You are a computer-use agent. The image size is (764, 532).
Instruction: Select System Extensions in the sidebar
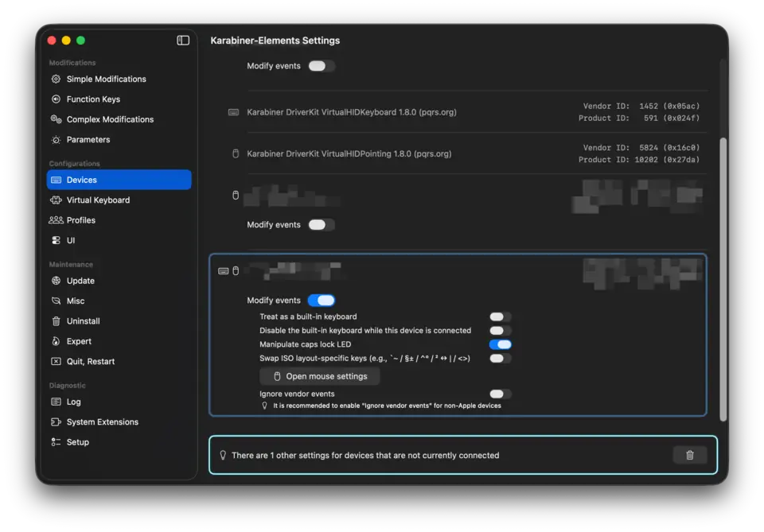[x=119, y=422]
